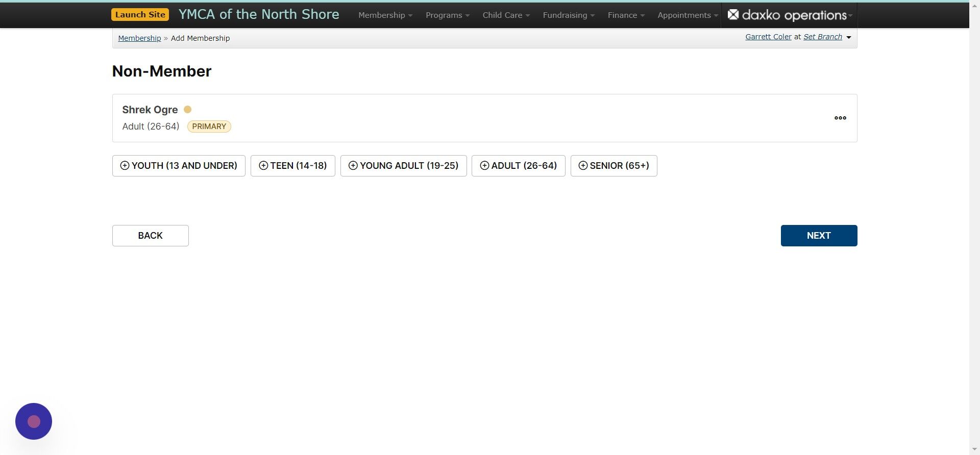Expand the daxko operations dropdown arrow

click(850, 16)
